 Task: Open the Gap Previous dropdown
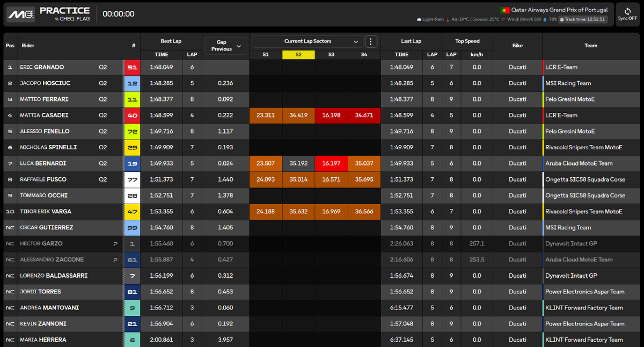pyautogui.click(x=225, y=45)
